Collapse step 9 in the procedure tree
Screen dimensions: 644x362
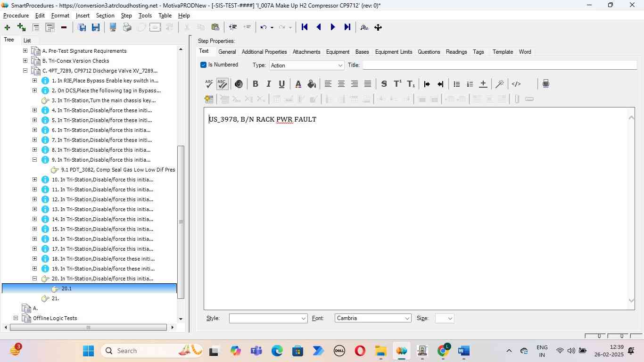click(x=34, y=160)
